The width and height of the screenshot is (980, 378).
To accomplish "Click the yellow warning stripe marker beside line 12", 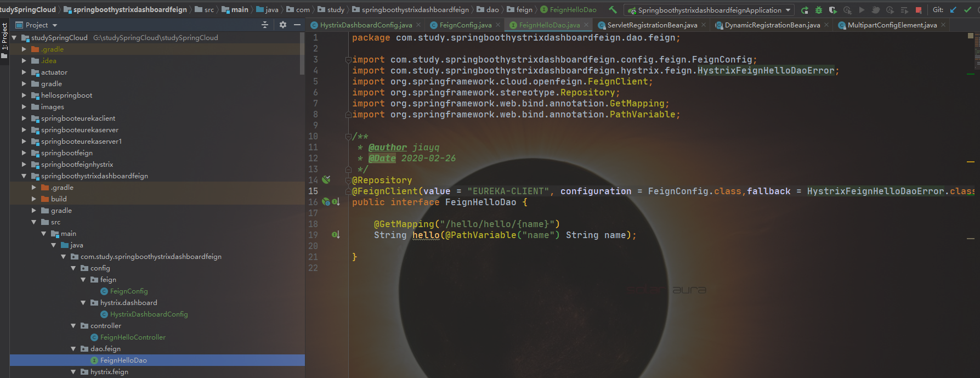I will tap(971, 162).
